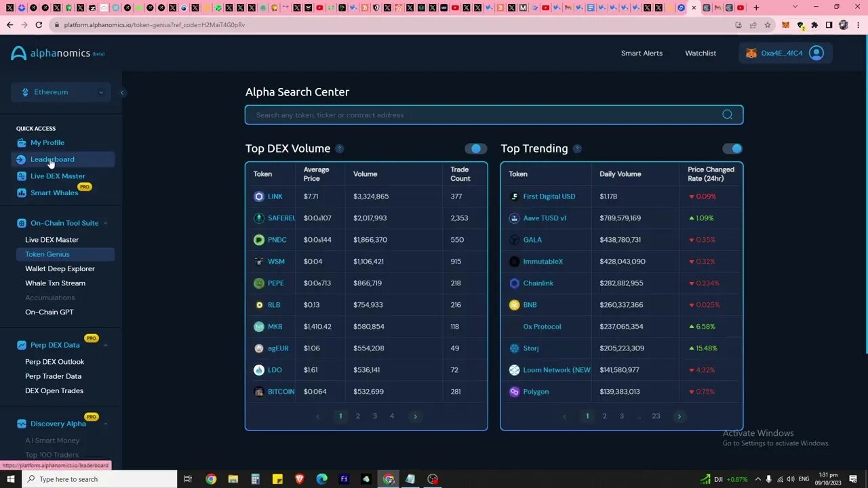Bookmark this page with star icon

(768, 24)
